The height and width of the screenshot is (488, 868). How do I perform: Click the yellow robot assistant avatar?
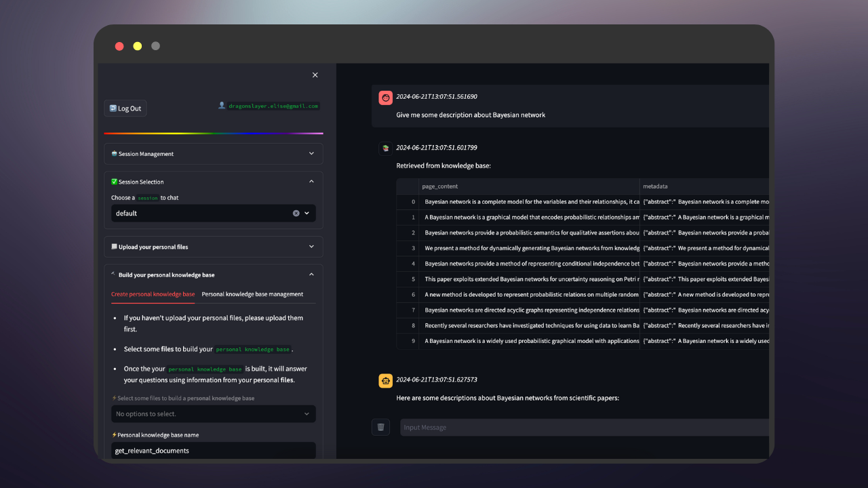[x=385, y=381]
